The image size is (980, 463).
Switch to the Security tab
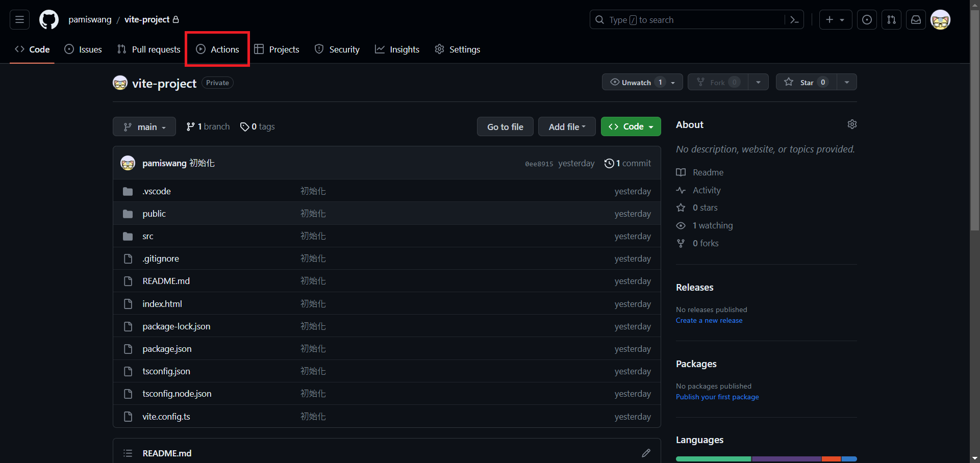click(337, 49)
